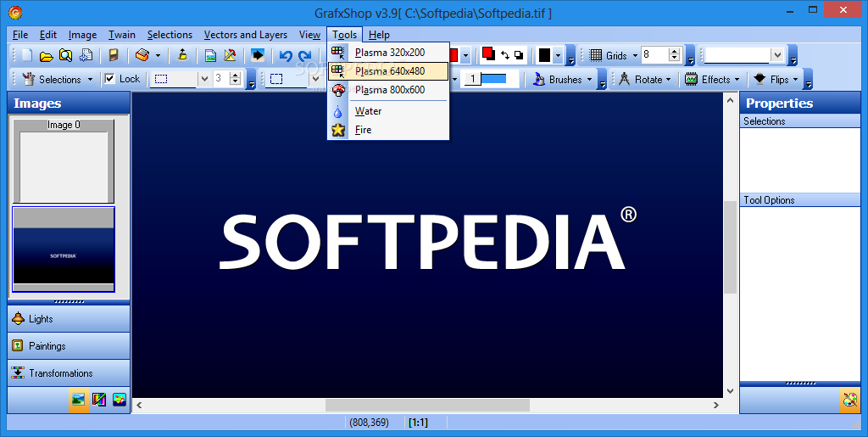
Task: Swap foreground and background colors
Action: coord(505,55)
